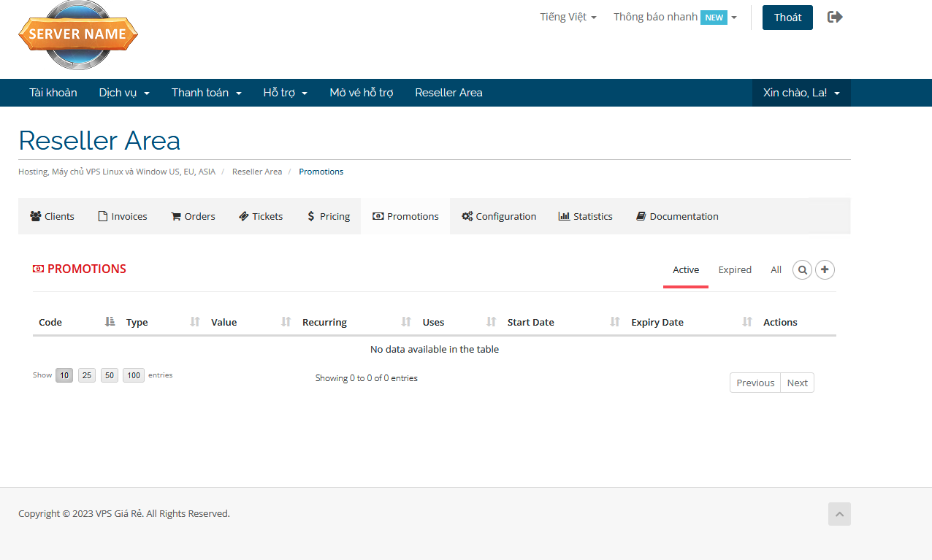This screenshot has width=932, height=560.
Task: Open the Configuration tab
Action: click(x=499, y=216)
